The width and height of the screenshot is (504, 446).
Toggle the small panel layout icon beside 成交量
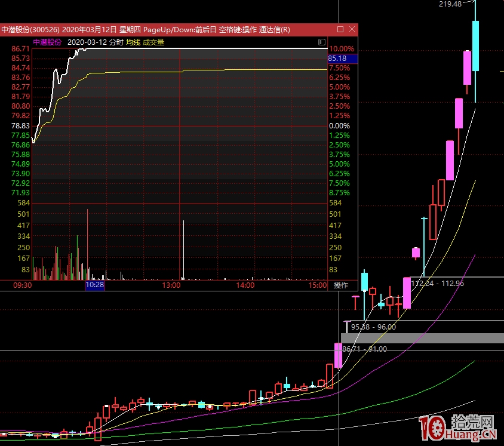[322, 42]
